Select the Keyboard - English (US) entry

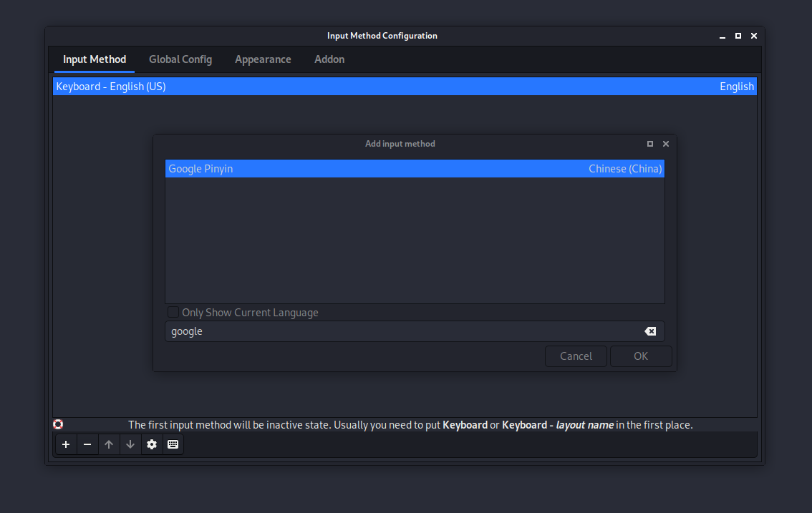[405, 87]
